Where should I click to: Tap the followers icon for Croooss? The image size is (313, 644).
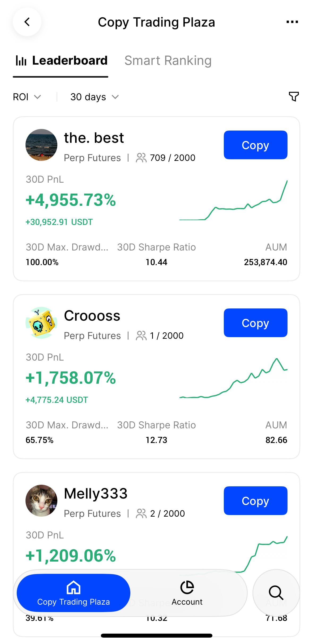coord(141,336)
